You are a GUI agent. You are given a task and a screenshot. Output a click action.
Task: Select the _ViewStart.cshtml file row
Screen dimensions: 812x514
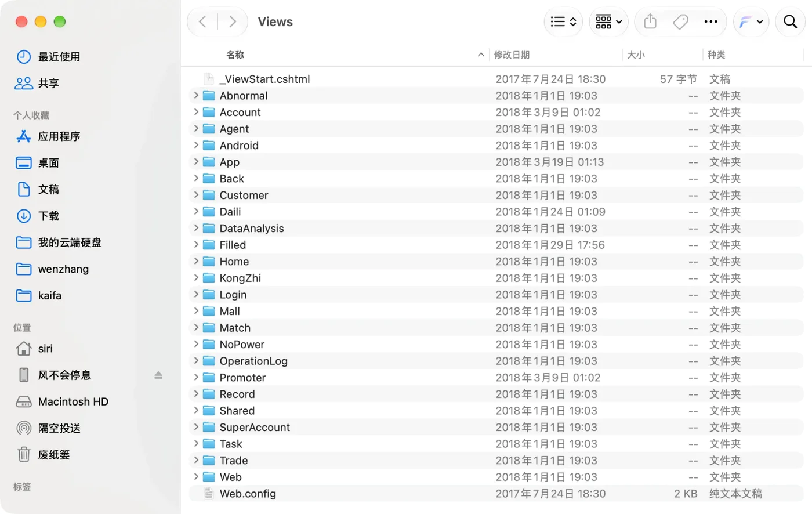496,79
